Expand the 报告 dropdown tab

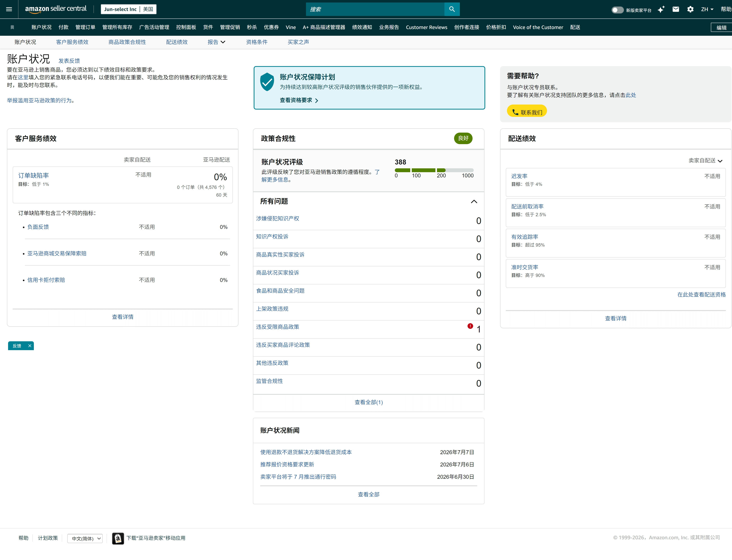click(x=216, y=42)
